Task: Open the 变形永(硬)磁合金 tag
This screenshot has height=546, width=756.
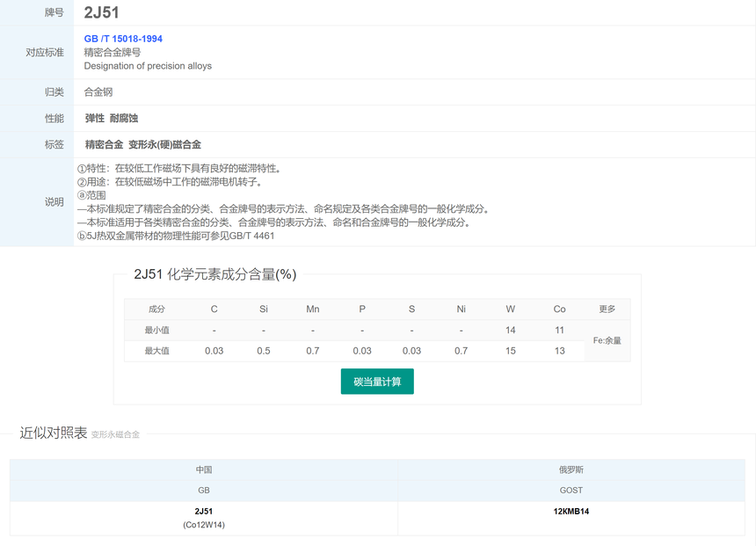Action: coord(165,144)
